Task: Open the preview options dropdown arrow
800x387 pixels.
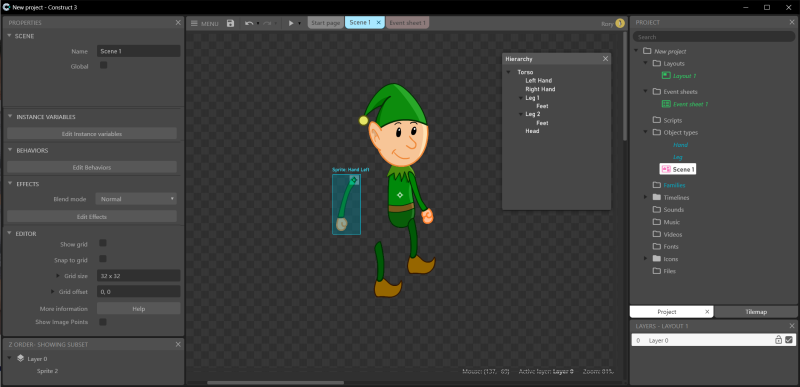Action: 299,23
